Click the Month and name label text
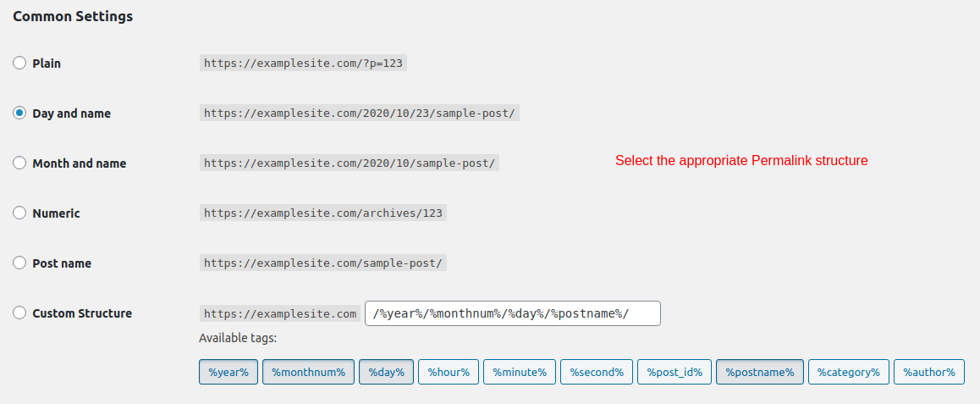The height and width of the screenshot is (404, 980). pos(80,163)
